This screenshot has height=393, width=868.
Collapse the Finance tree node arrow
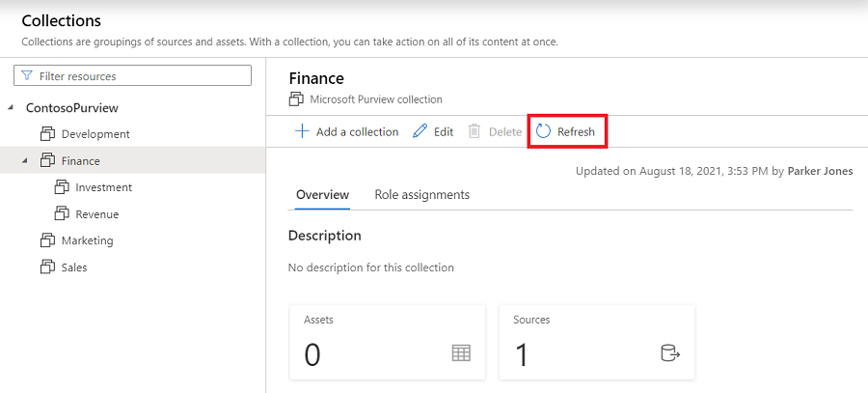point(26,161)
